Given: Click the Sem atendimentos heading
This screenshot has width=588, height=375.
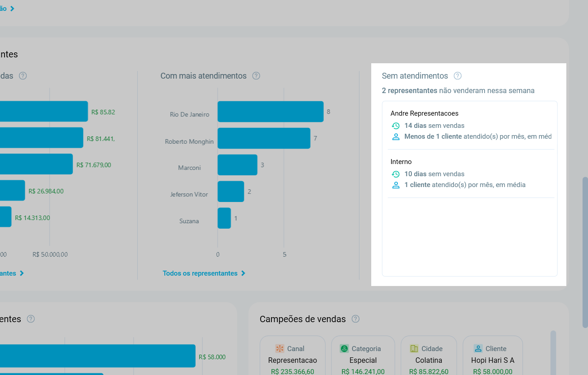Looking at the screenshot, I should point(415,76).
